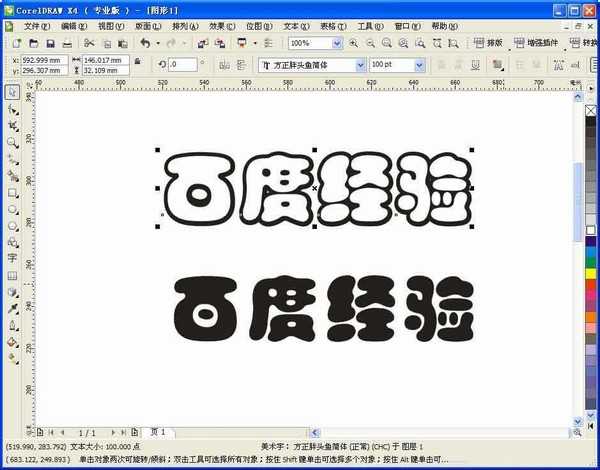Select the Pick (arrow) tool

point(12,92)
